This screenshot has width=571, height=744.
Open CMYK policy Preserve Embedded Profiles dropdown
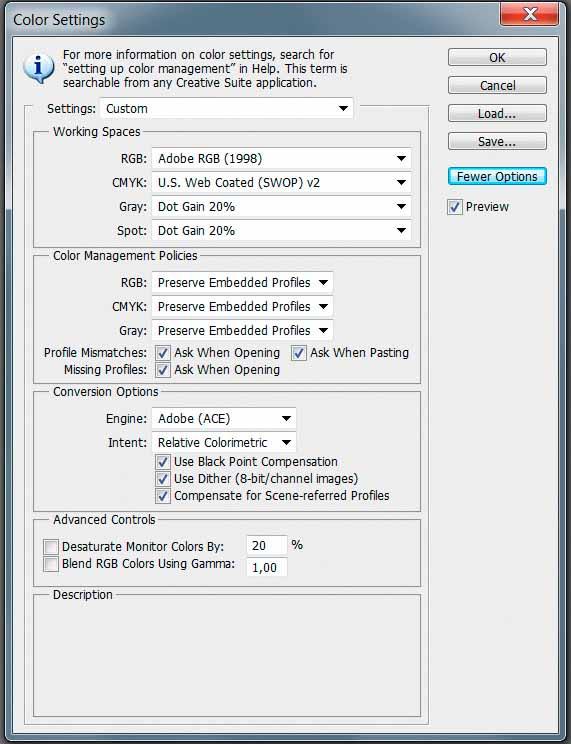coord(242,307)
